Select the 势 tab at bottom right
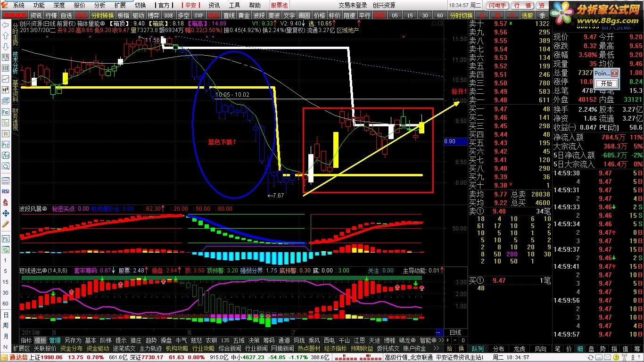Viewport: 644px width, 362px height. point(602,349)
